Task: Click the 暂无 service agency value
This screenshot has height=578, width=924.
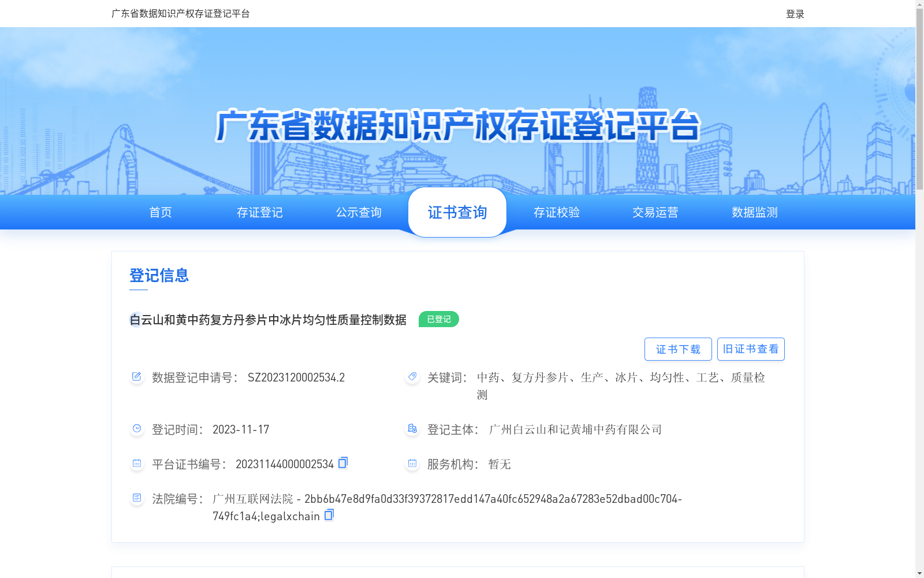Action: click(500, 464)
